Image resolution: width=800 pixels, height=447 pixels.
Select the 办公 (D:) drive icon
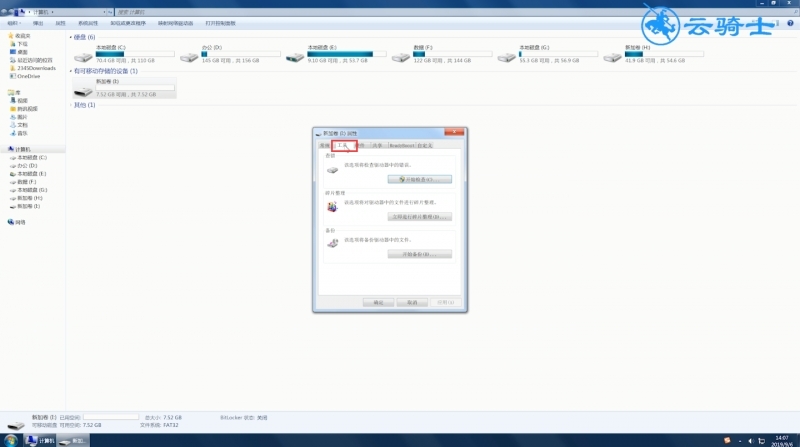[x=189, y=57]
